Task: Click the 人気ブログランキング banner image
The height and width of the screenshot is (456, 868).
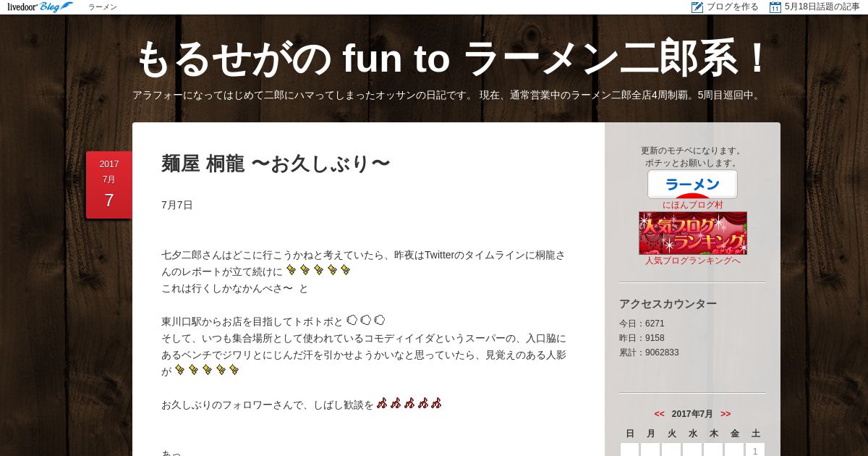Action: tap(693, 233)
